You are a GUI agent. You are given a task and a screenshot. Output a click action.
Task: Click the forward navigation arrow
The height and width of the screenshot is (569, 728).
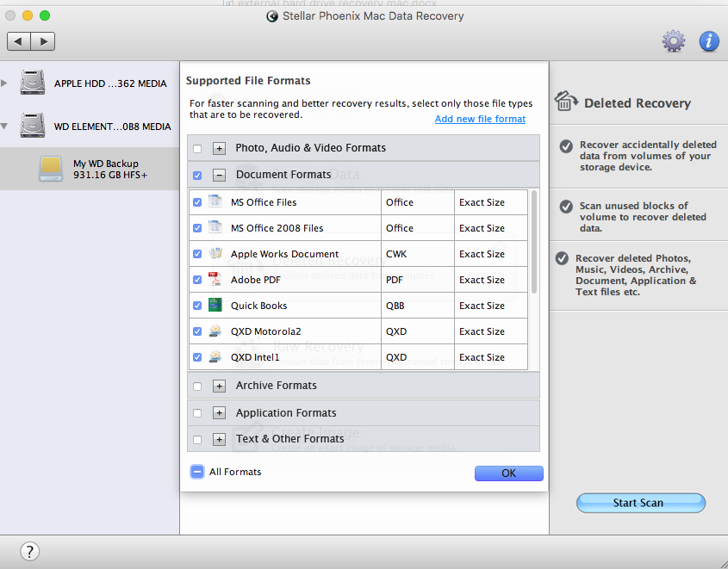click(x=43, y=41)
